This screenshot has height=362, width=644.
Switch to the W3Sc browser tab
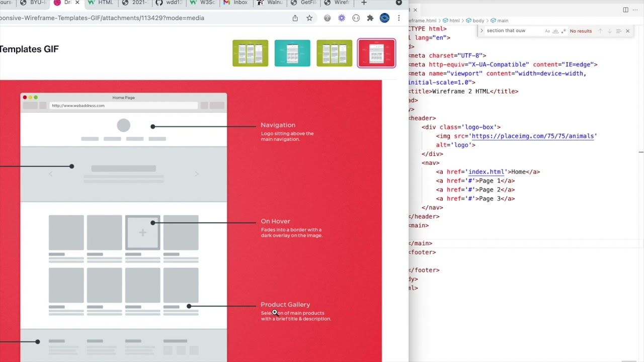point(202,3)
